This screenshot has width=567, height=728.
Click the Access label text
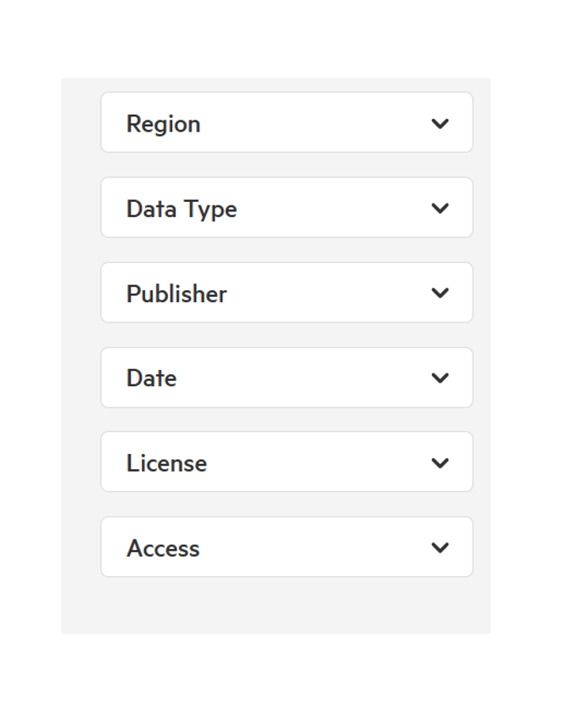[x=163, y=548]
